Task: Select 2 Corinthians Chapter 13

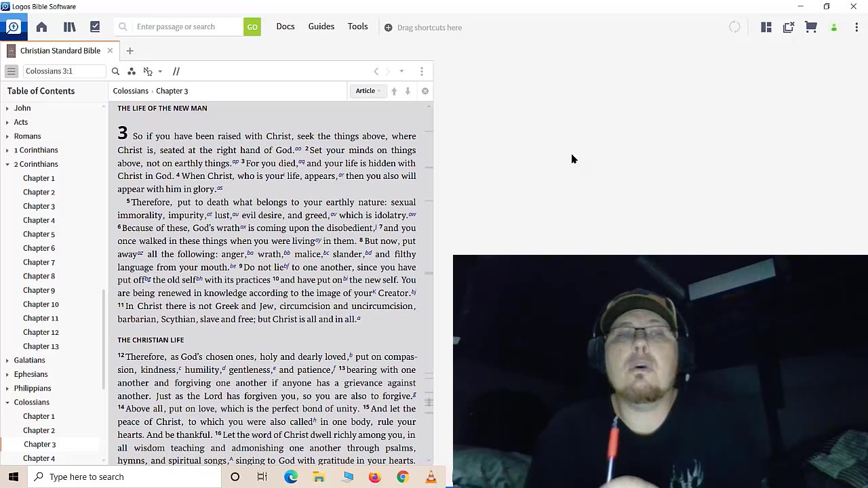Action: coord(41,346)
